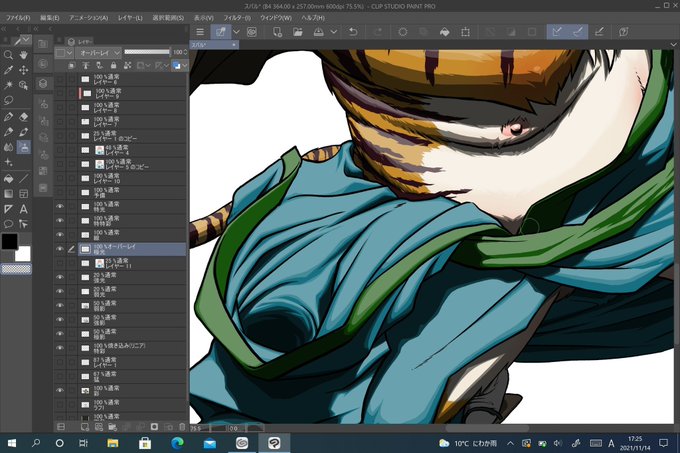Viewport: 680px width, 453px height.
Task: Open the レイヤー(L) menu
Action: 130,18
